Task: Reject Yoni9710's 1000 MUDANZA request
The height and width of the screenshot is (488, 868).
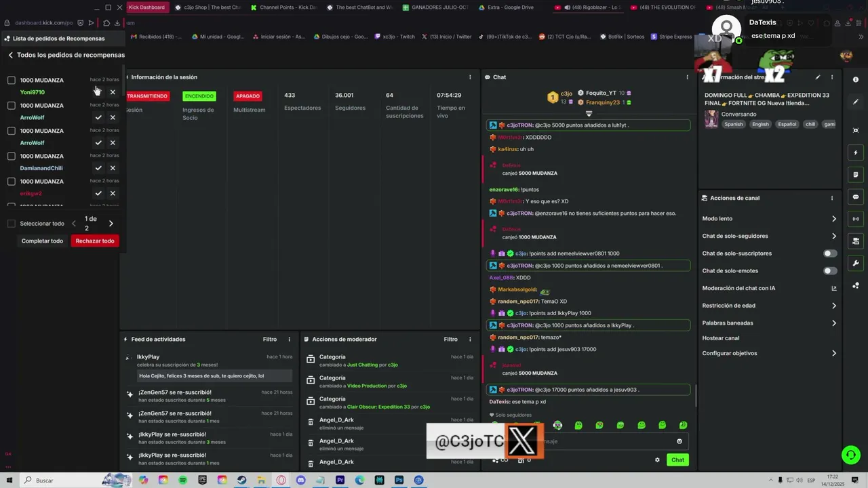Action: point(113,92)
